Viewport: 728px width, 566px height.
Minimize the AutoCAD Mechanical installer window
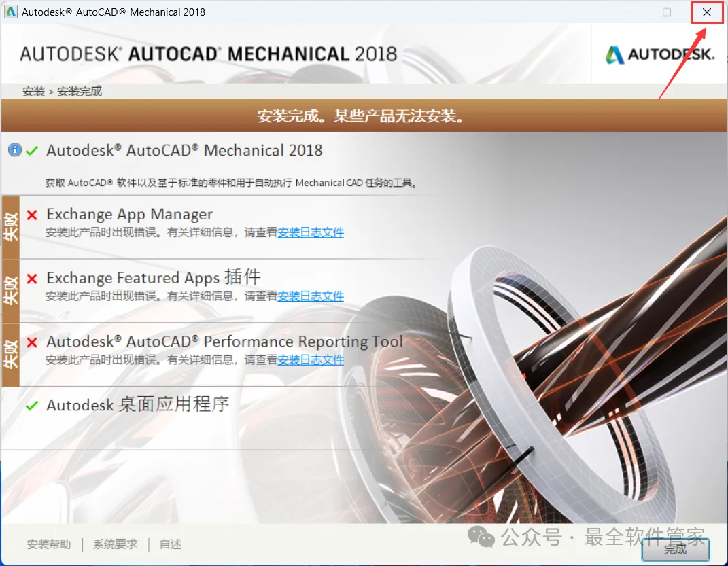[627, 12]
